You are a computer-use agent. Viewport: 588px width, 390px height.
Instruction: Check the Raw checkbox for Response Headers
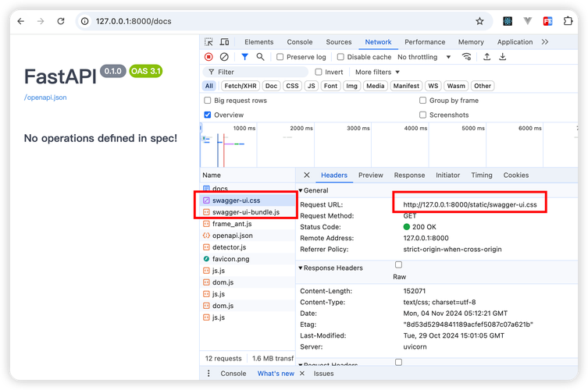398,265
